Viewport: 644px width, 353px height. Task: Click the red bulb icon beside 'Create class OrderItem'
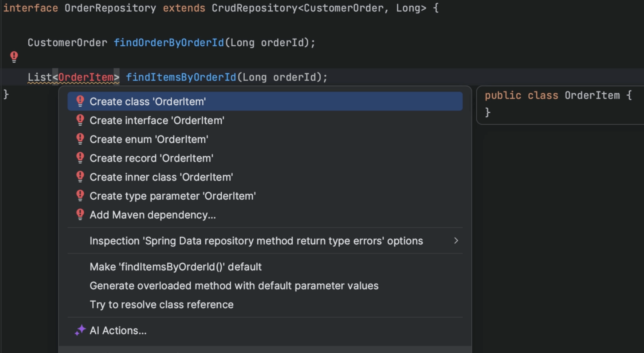pyautogui.click(x=80, y=101)
